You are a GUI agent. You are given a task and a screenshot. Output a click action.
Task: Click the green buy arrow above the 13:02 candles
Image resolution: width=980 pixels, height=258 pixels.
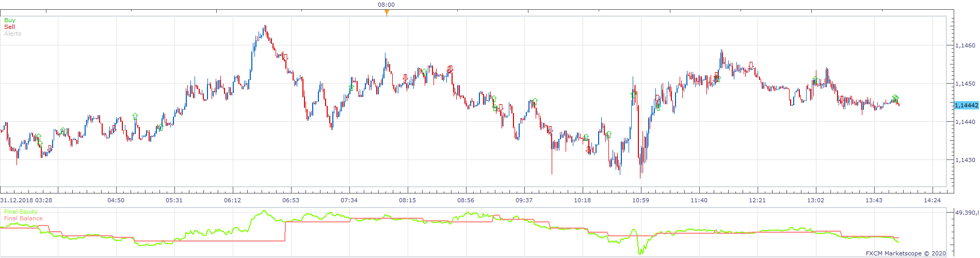[815, 79]
